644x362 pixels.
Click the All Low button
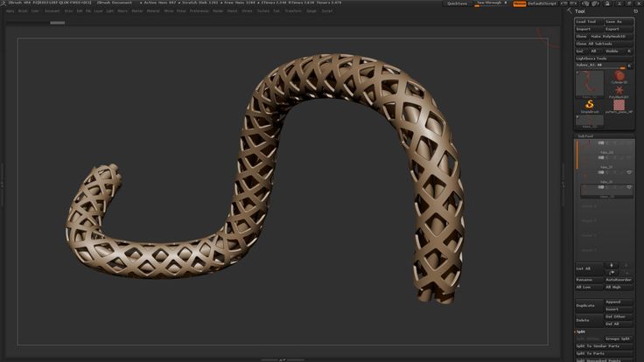(589, 288)
